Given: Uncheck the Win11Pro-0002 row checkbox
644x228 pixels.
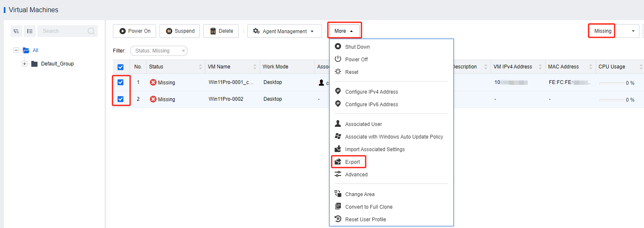Looking at the screenshot, I should pos(120,99).
